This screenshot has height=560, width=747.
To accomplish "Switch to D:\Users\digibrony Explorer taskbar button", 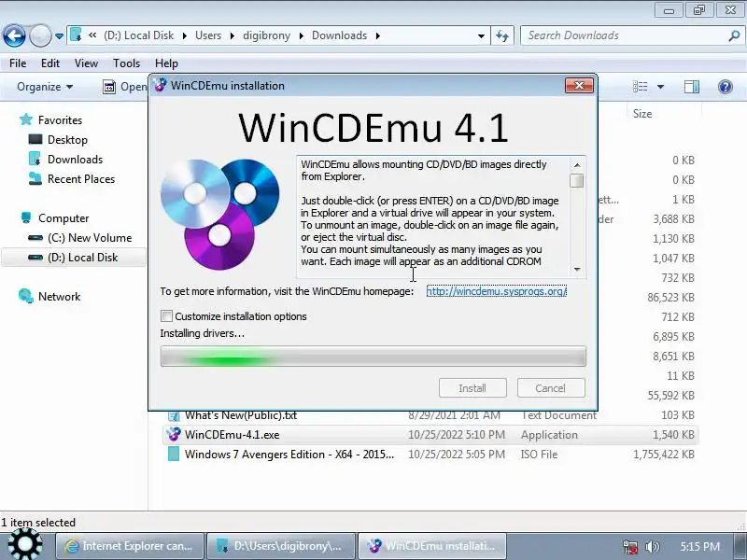I will [281, 546].
